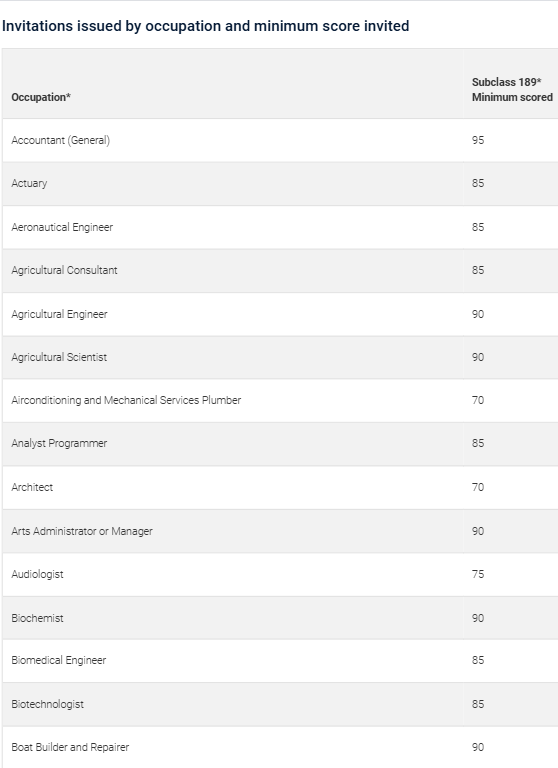Click the score 75 for Audiologist

click(x=478, y=574)
